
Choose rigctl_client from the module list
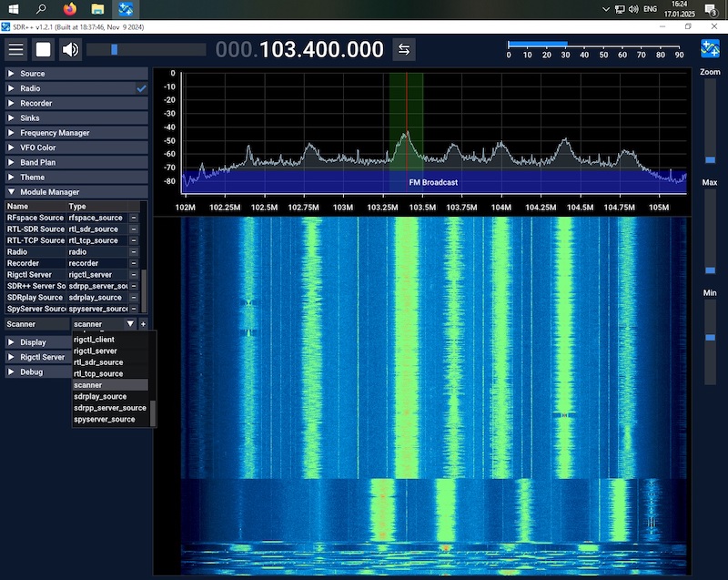110,340
